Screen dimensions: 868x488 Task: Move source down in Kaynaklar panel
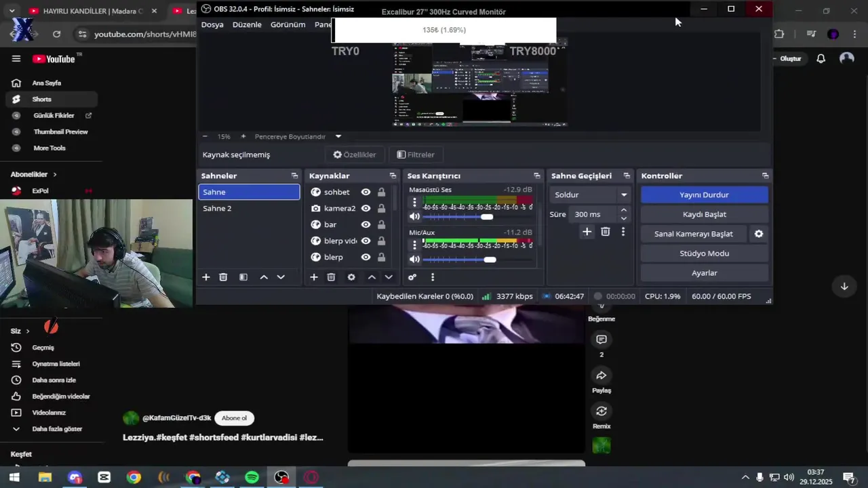pyautogui.click(x=389, y=277)
